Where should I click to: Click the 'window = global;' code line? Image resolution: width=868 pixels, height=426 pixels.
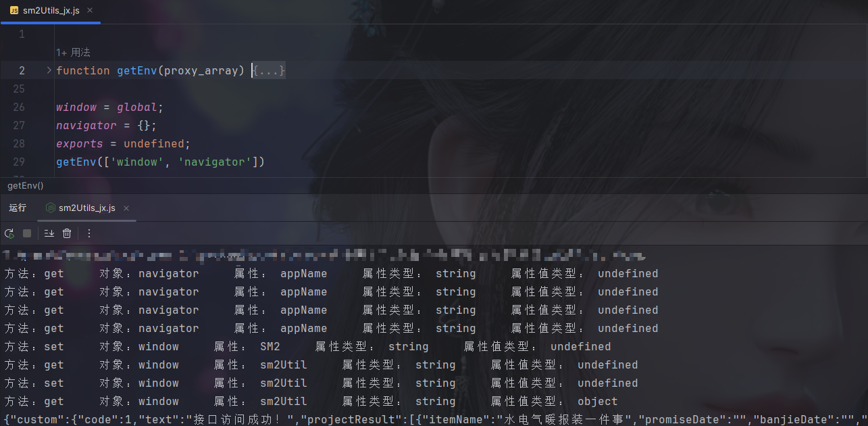click(110, 107)
